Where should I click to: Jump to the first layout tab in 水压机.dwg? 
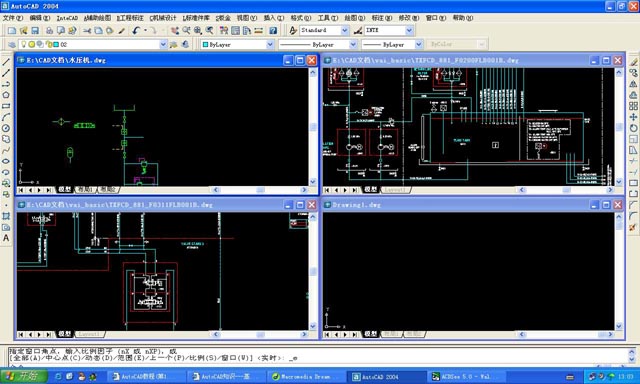click(x=21, y=190)
